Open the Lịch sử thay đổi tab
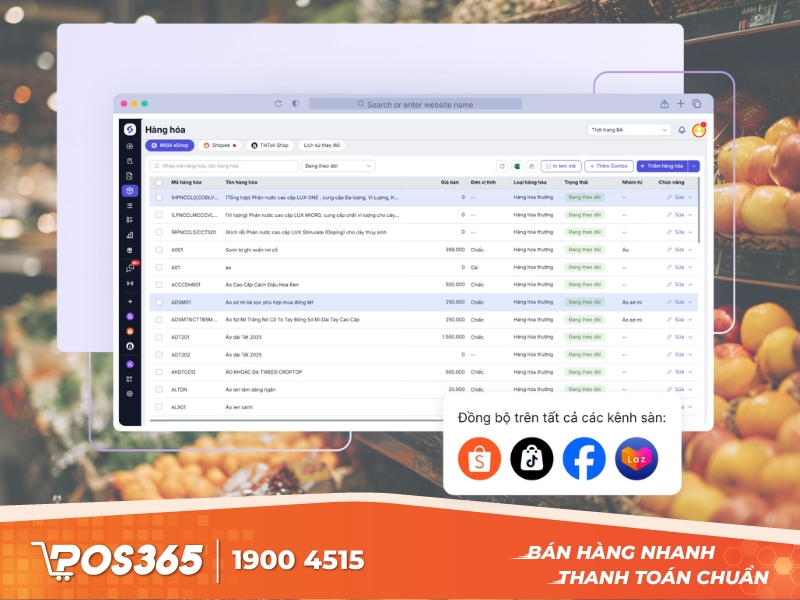The image size is (800, 600). pos(321,145)
